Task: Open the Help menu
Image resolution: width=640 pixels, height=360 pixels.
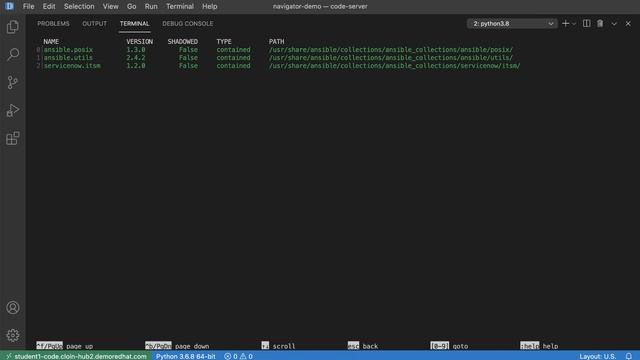Action: click(209, 6)
